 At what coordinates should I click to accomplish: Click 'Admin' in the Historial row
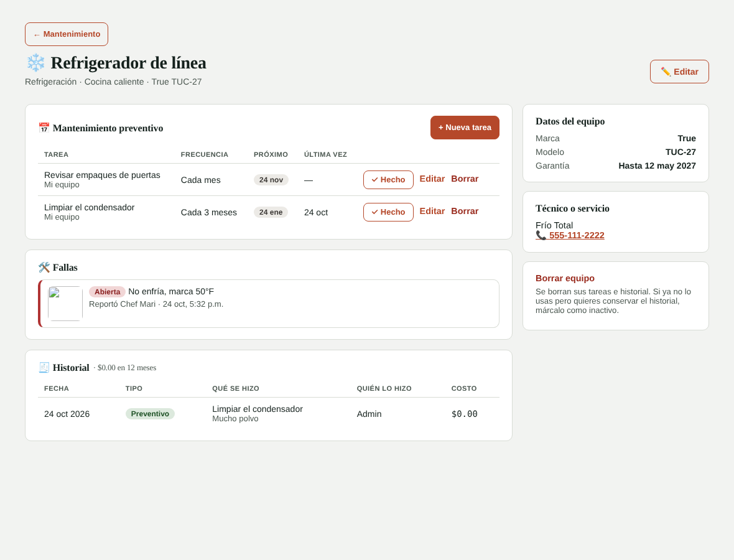coord(369,414)
